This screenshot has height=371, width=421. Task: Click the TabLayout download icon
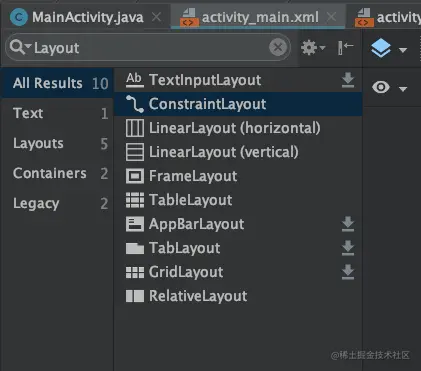click(348, 248)
